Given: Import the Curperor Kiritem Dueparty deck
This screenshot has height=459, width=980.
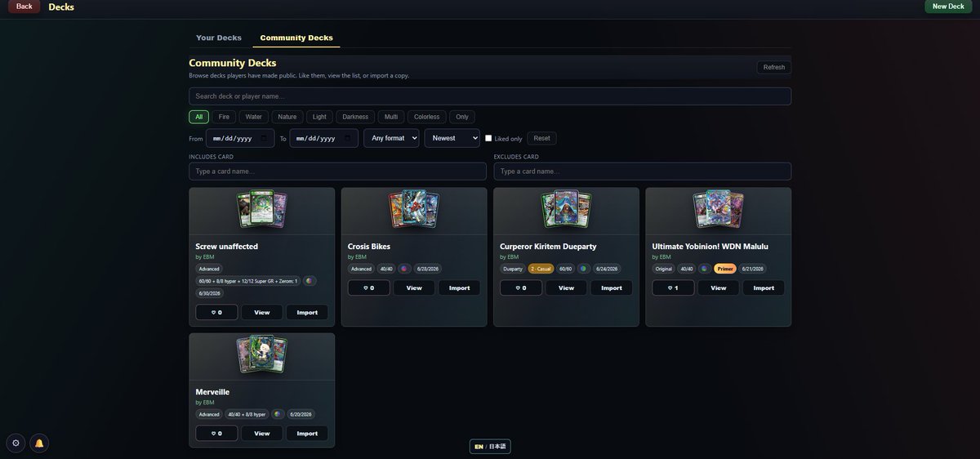Looking at the screenshot, I should coord(612,287).
